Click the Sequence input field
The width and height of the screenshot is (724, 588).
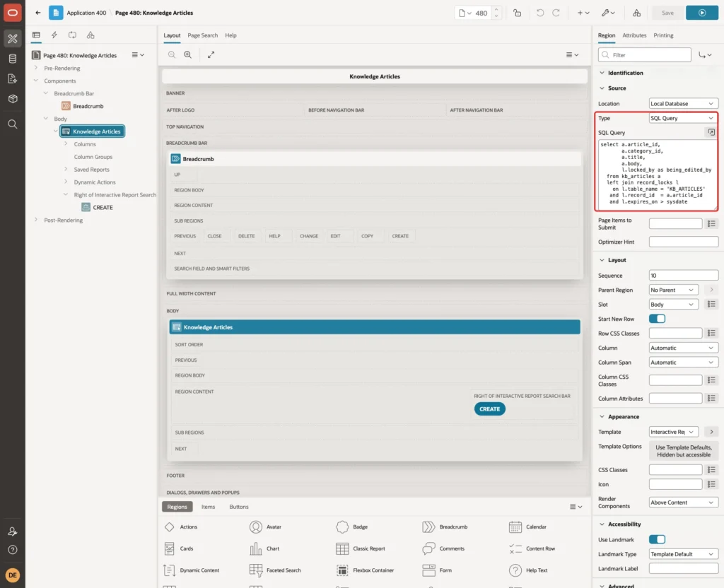tap(684, 276)
